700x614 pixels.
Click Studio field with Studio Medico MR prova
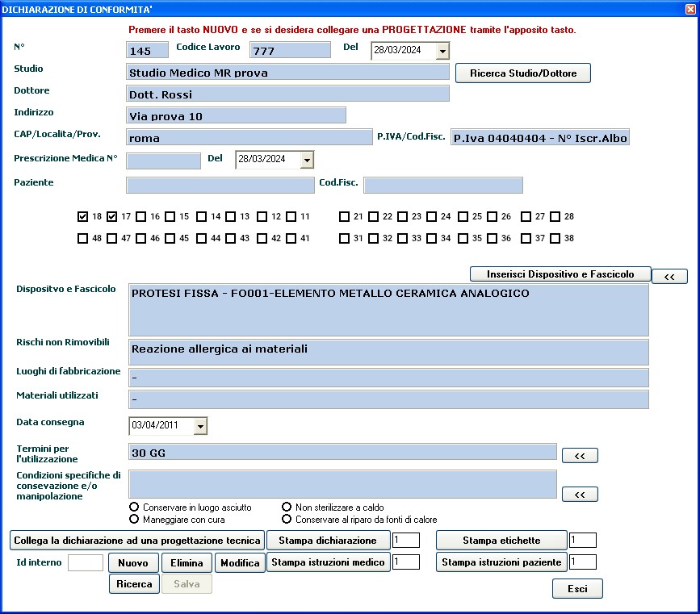[288, 72]
